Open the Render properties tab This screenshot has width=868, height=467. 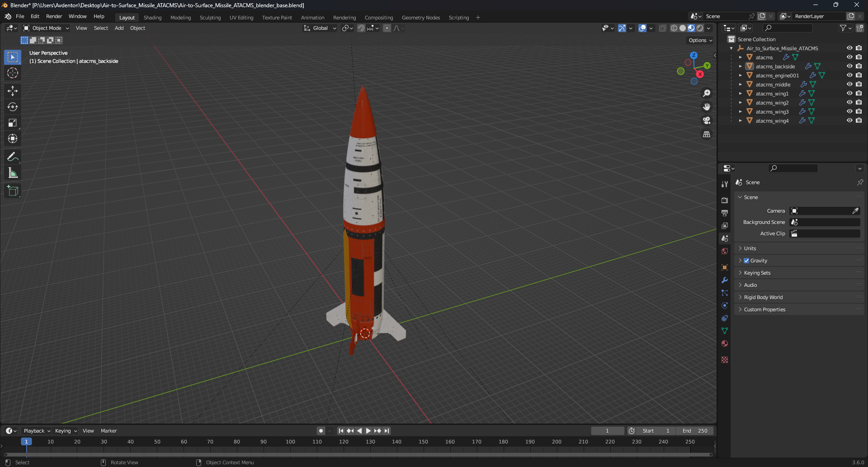click(725, 200)
